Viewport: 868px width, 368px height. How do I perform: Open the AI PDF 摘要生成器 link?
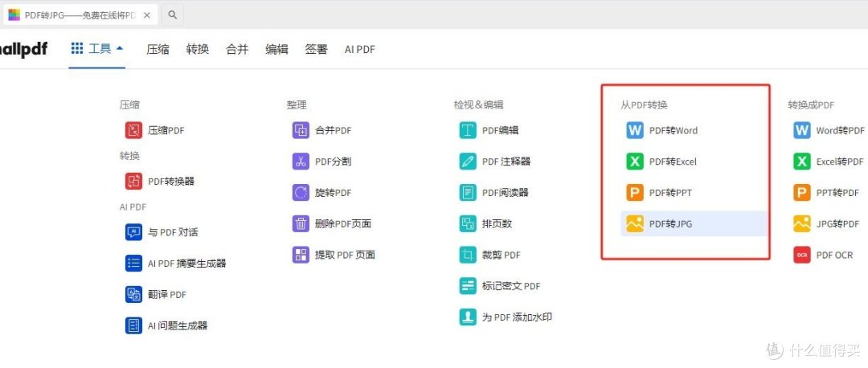point(186,264)
